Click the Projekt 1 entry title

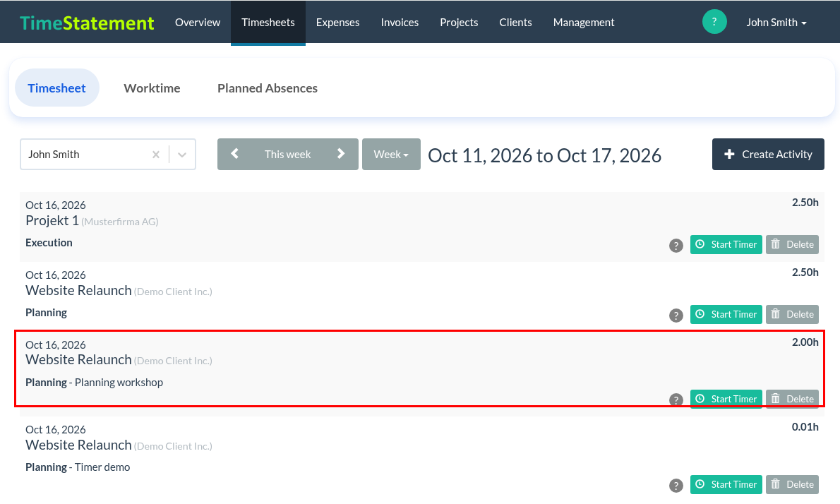52,221
